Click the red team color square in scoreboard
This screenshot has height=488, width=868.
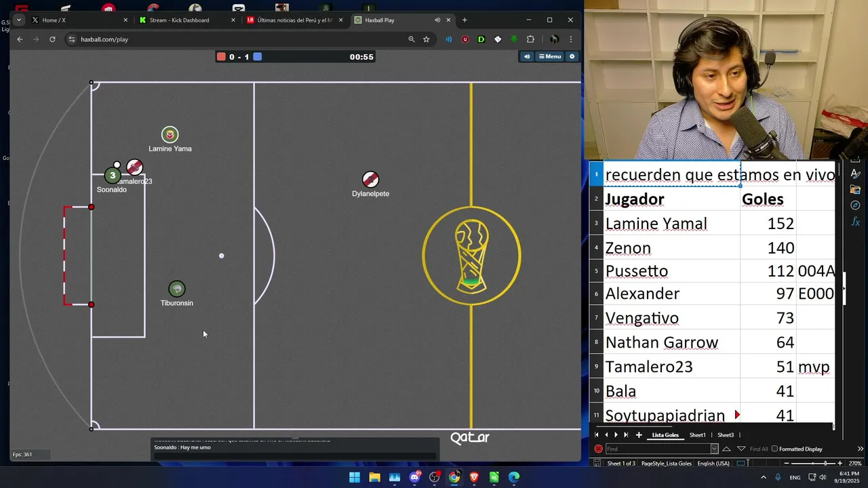[x=221, y=57]
